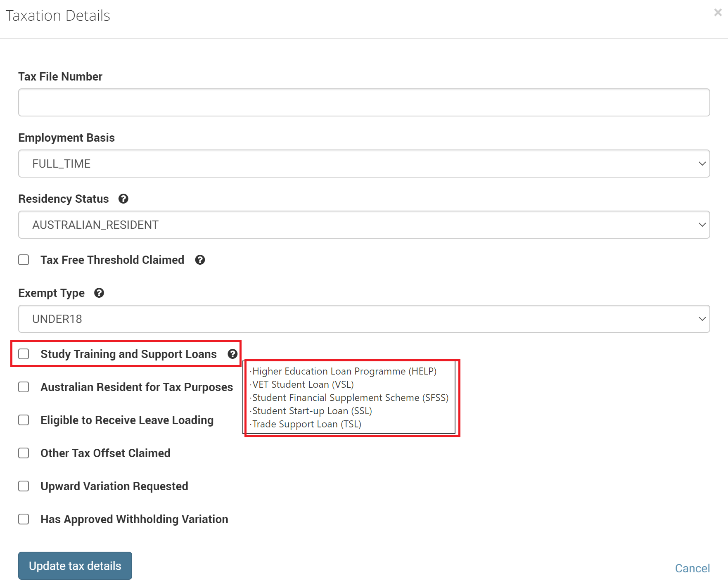Viewport: 728px width, 581px height.
Task: Focus the Tax File Number input field
Action: tap(364, 102)
